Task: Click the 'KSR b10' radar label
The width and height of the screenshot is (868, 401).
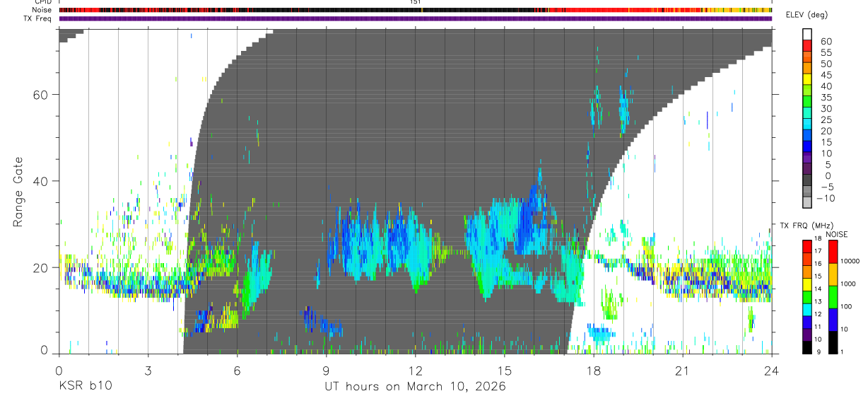Action: (84, 387)
